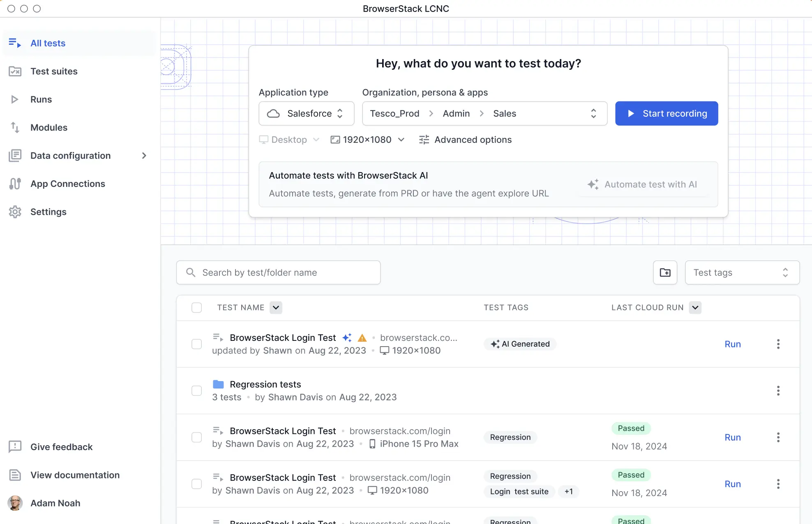812x524 pixels.
Task: Check the box for Login test suite tagged test
Action: pos(197,484)
